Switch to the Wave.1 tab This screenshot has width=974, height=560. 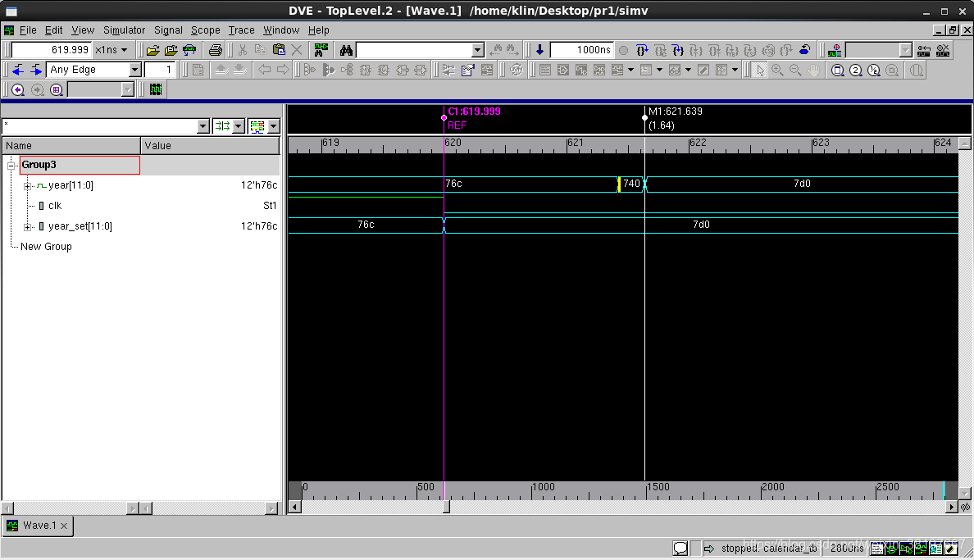(39, 526)
